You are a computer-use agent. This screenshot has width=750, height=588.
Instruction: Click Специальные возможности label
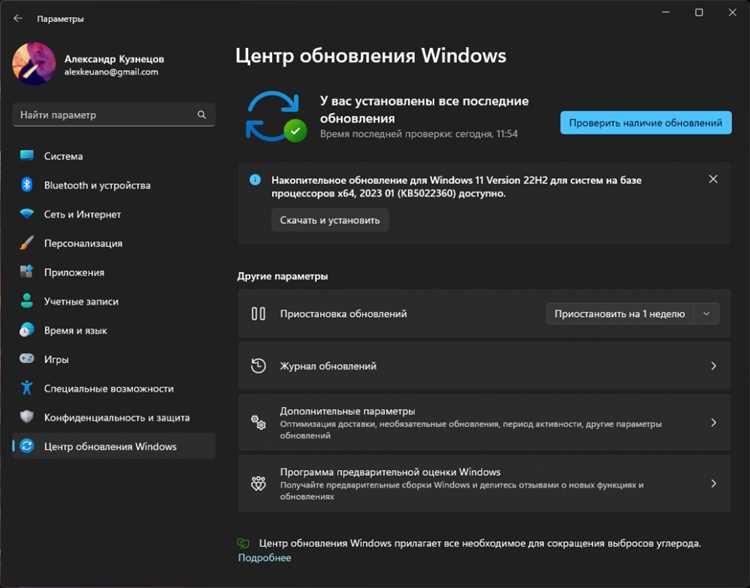click(x=109, y=388)
